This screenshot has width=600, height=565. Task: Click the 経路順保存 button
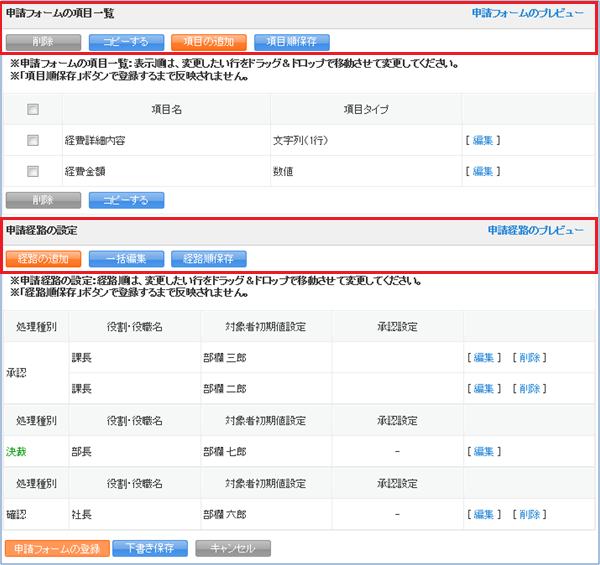tap(208, 257)
